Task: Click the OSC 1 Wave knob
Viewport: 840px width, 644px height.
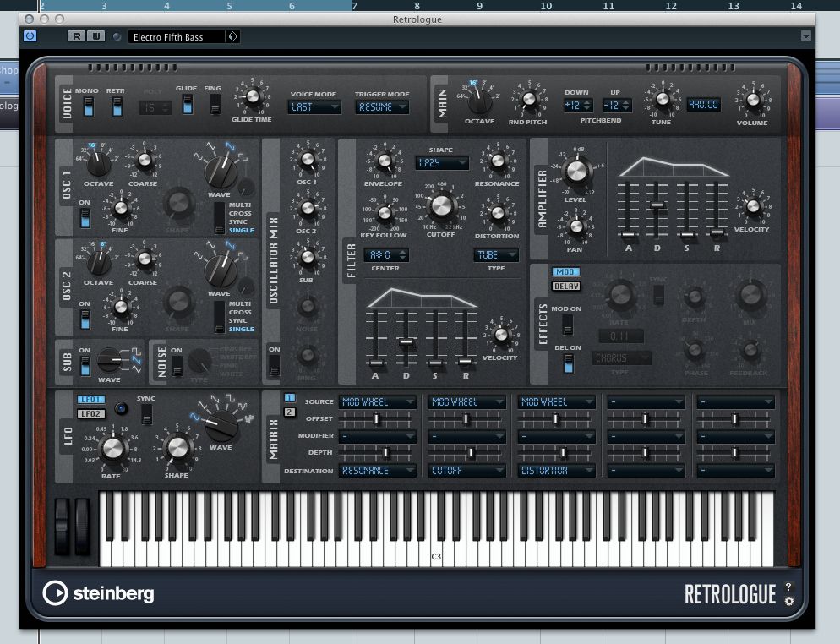Action: click(221, 171)
